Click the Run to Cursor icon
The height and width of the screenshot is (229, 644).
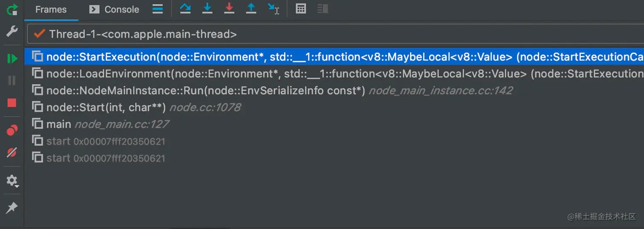pos(273,9)
